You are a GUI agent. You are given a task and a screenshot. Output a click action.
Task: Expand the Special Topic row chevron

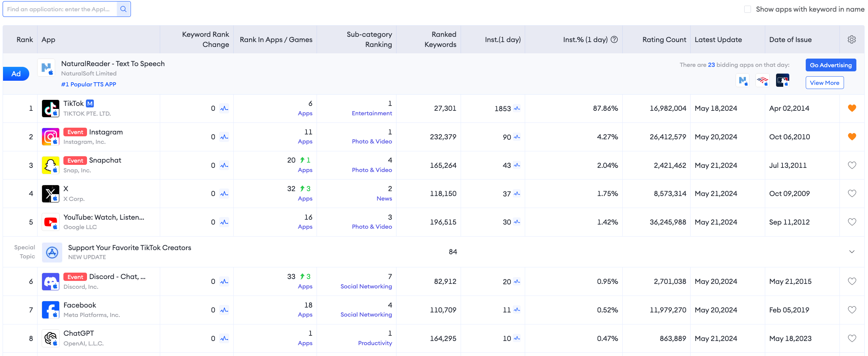tap(852, 252)
